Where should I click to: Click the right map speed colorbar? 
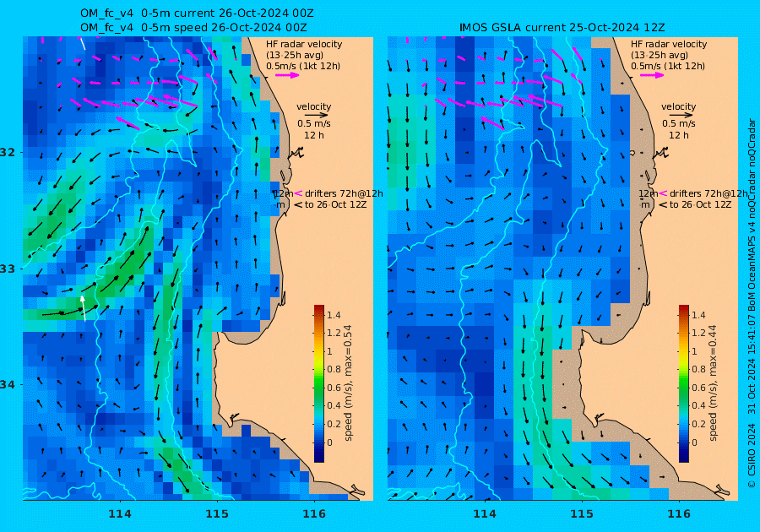click(x=683, y=383)
